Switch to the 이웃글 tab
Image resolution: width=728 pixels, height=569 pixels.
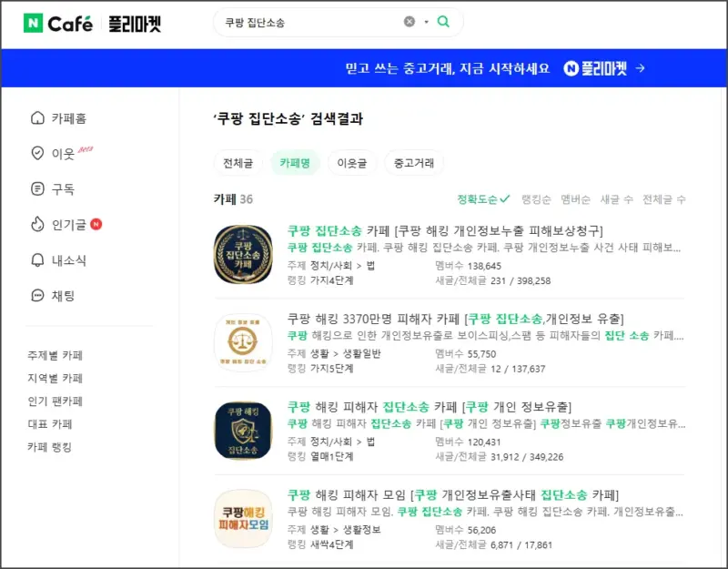pos(349,162)
